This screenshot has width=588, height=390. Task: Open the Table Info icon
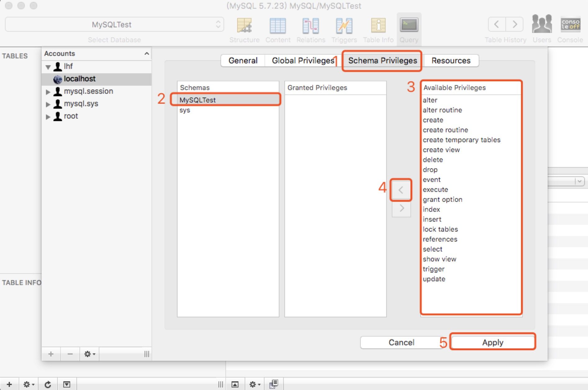point(378,26)
